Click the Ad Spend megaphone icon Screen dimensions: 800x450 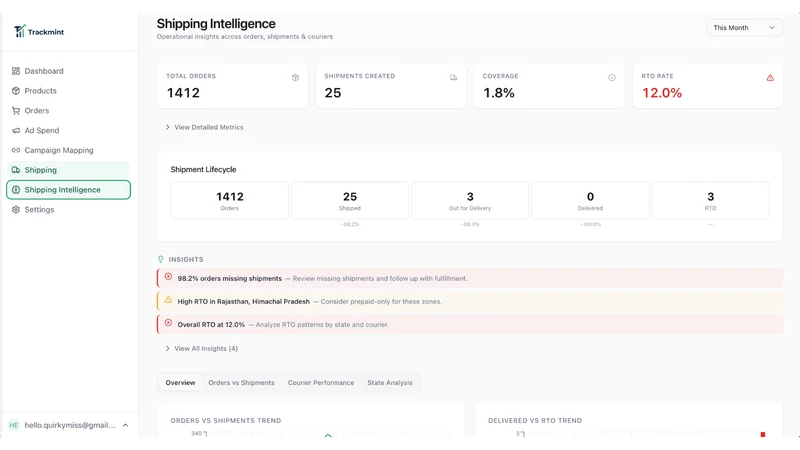tap(16, 131)
